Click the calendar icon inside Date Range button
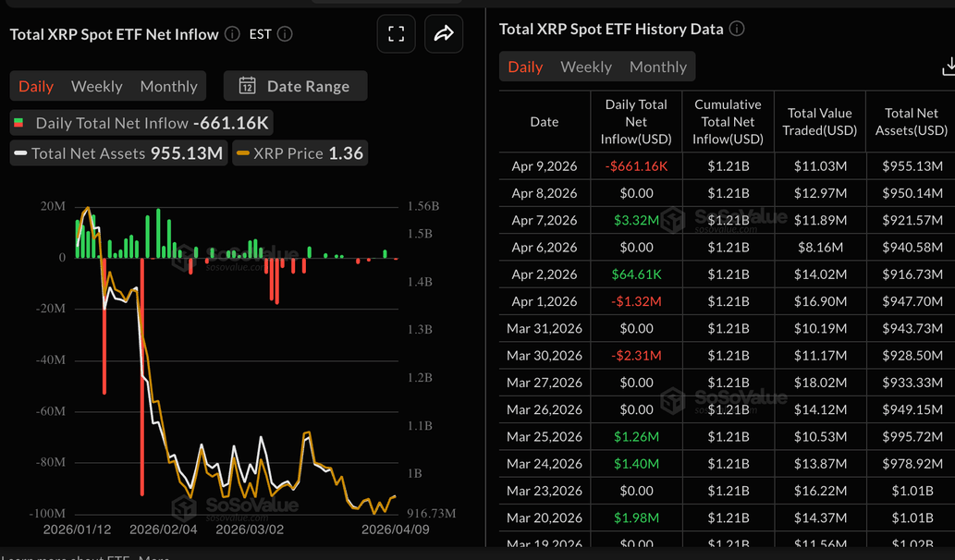This screenshot has width=955, height=560. pos(247,85)
